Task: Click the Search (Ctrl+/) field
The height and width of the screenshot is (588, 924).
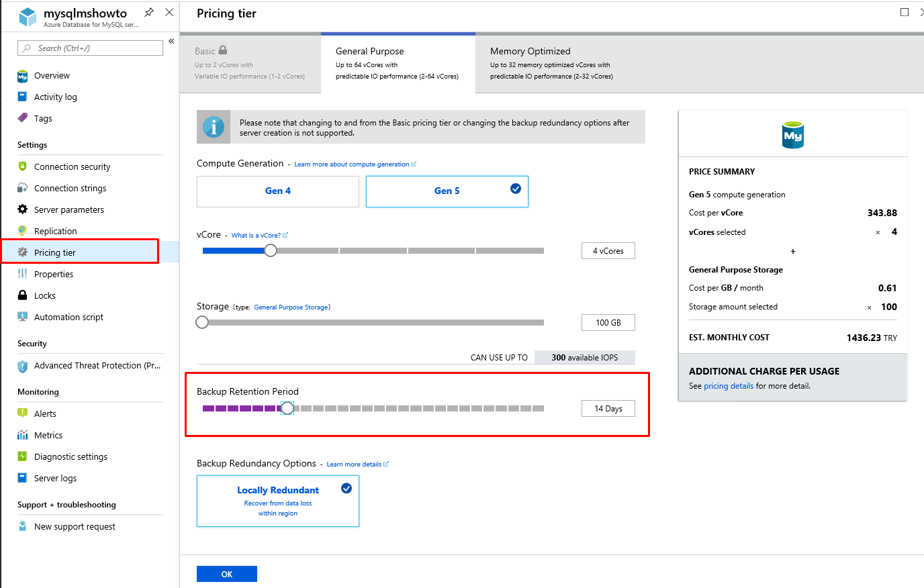Action: coord(90,48)
